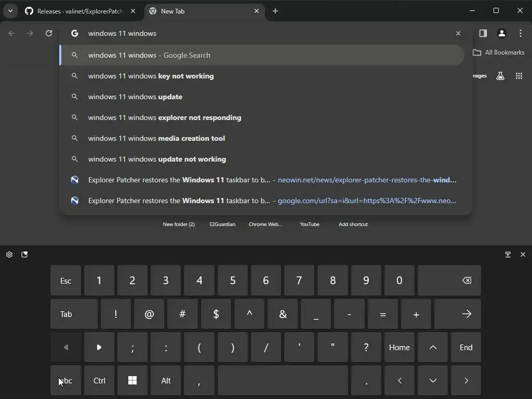532x399 pixels.
Task: Toggle the Ctrl modifier key
Action: click(99, 380)
